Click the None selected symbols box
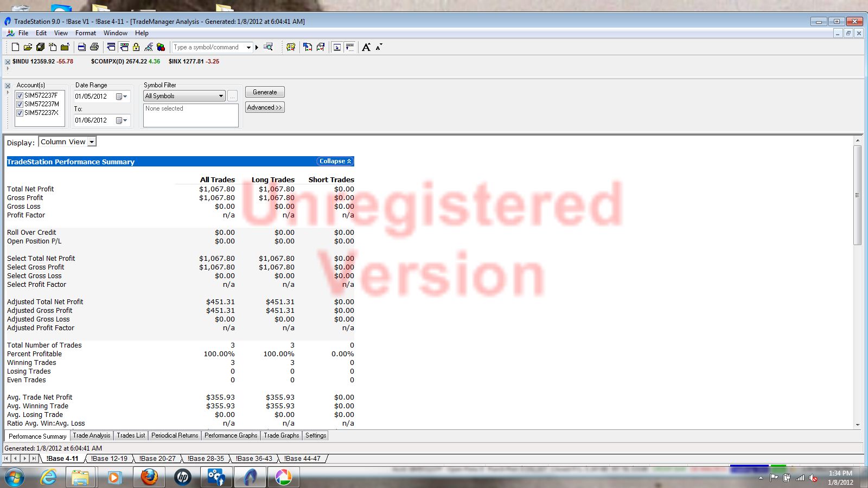 (191, 115)
